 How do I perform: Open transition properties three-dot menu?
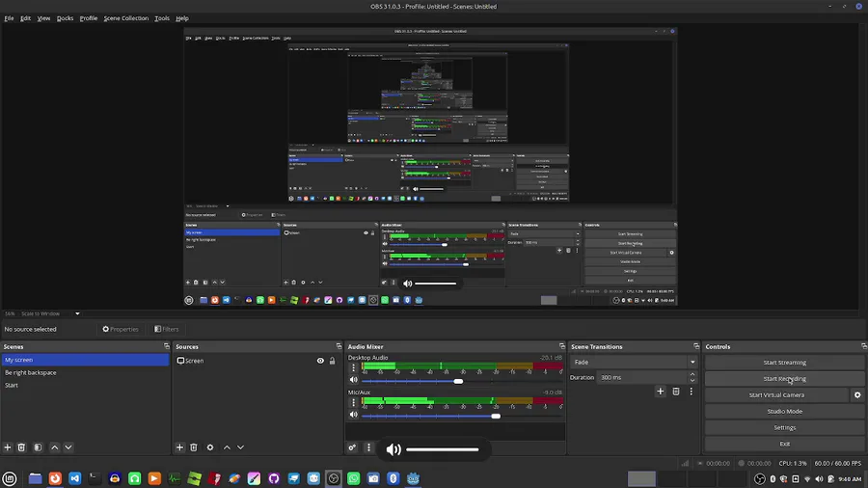(691, 392)
